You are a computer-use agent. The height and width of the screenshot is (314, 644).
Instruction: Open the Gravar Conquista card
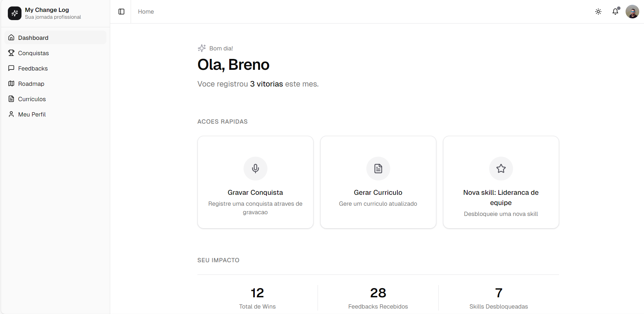255,182
